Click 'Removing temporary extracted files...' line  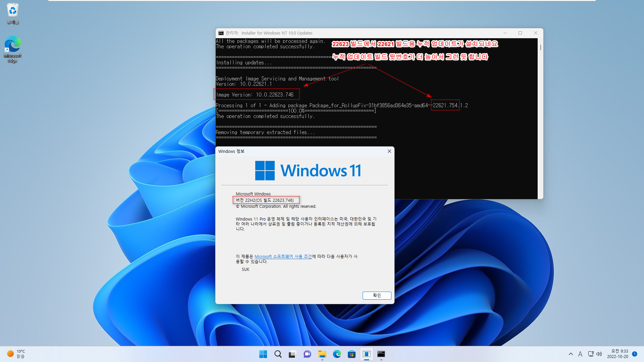[265, 132]
